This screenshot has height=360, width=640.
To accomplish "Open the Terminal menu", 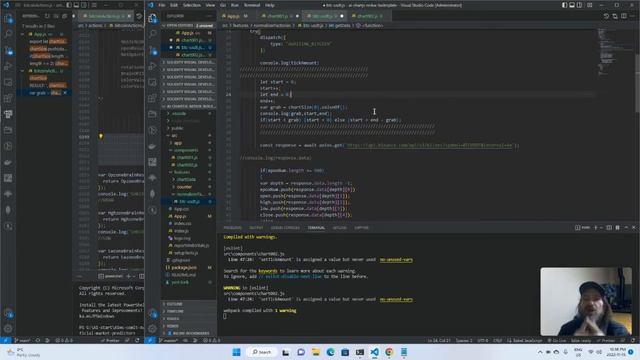I will coord(252,5).
